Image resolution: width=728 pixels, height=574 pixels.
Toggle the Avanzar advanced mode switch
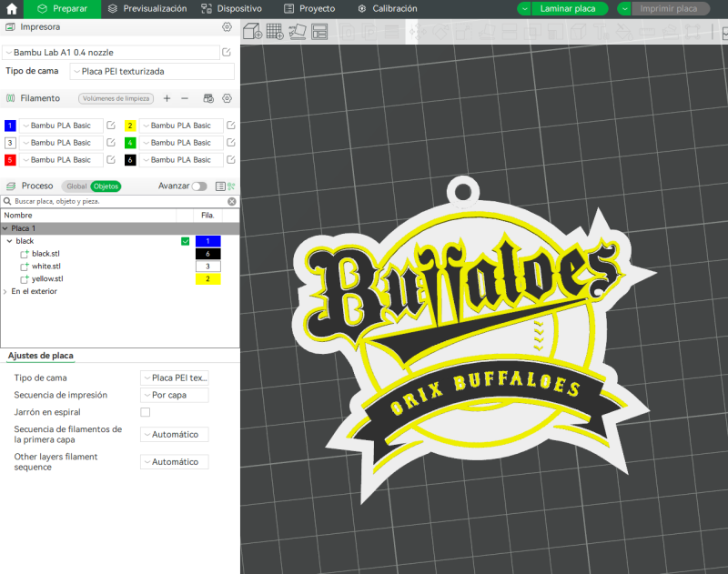click(199, 186)
